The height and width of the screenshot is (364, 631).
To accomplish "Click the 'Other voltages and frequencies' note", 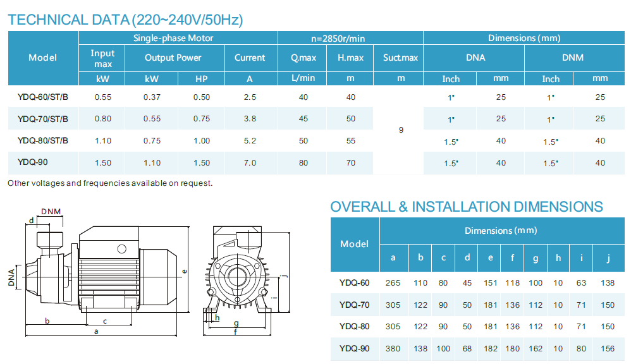I will [x=110, y=183].
